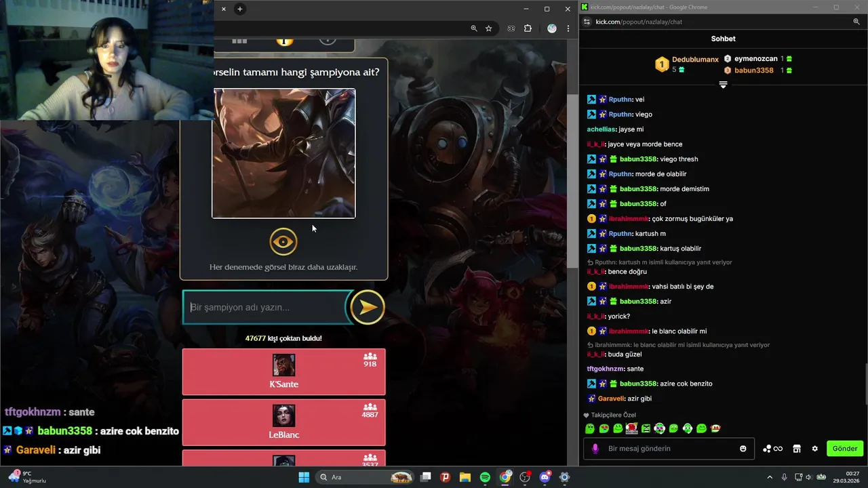Click the taskbar search box 'Ara'
The height and width of the screenshot is (488, 868).
point(365,477)
